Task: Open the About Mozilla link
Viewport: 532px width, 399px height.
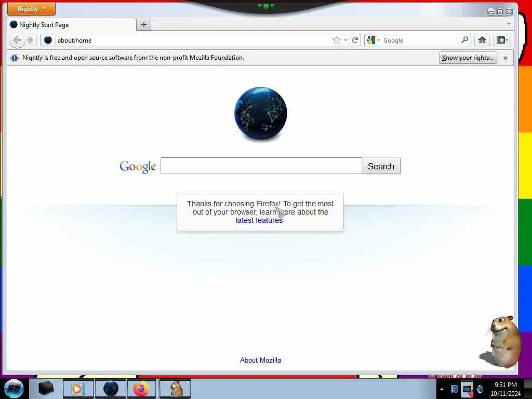Action: (x=260, y=361)
